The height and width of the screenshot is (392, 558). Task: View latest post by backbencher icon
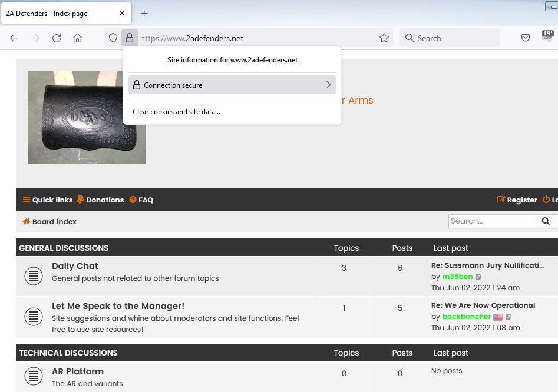(x=509, y=317)
